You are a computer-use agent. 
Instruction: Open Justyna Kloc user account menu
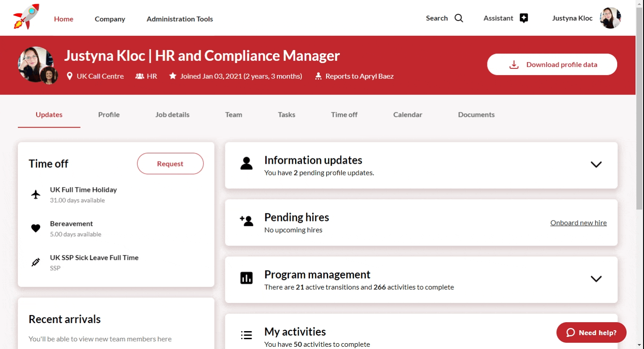pos(586,18)
